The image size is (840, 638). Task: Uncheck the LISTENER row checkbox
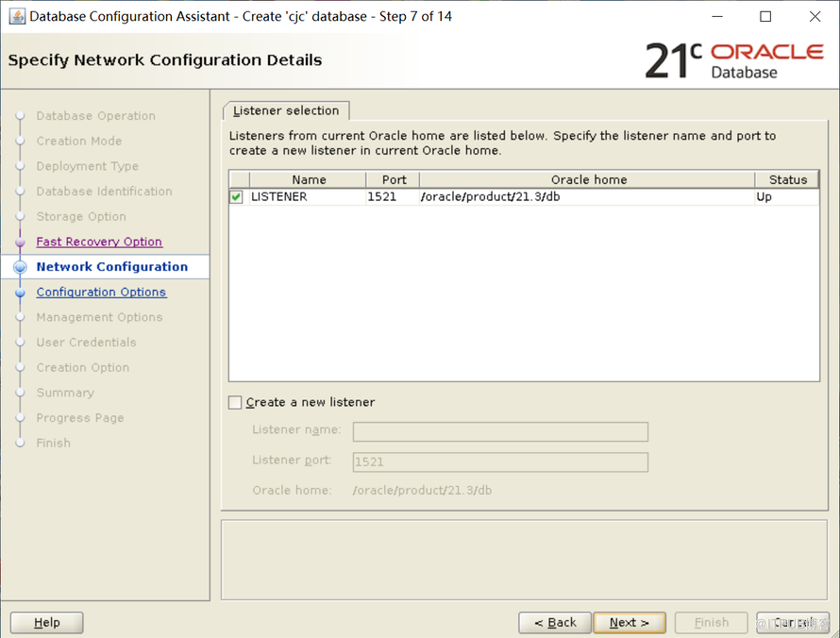[x=236, y=197]
